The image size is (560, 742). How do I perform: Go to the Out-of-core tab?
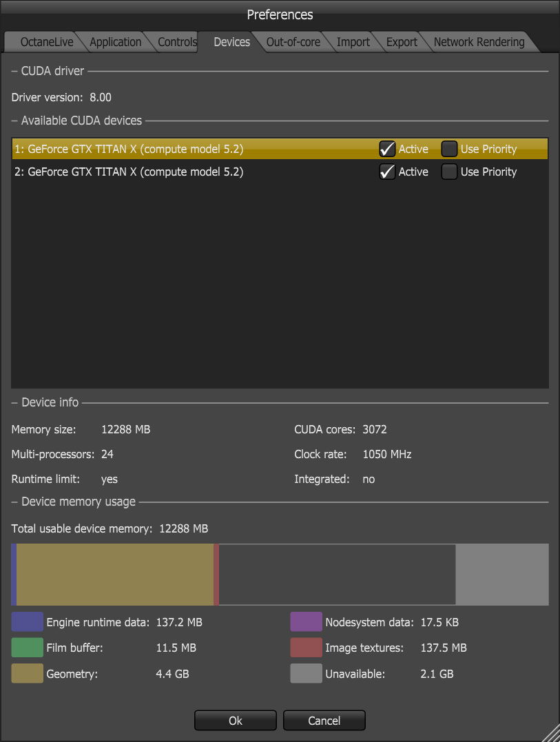coord(293,42)
